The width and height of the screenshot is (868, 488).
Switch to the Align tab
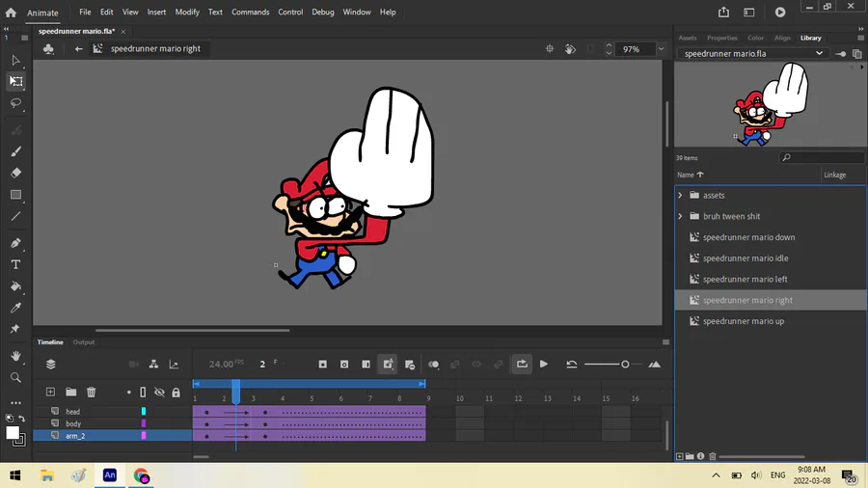tap(782, 39)
